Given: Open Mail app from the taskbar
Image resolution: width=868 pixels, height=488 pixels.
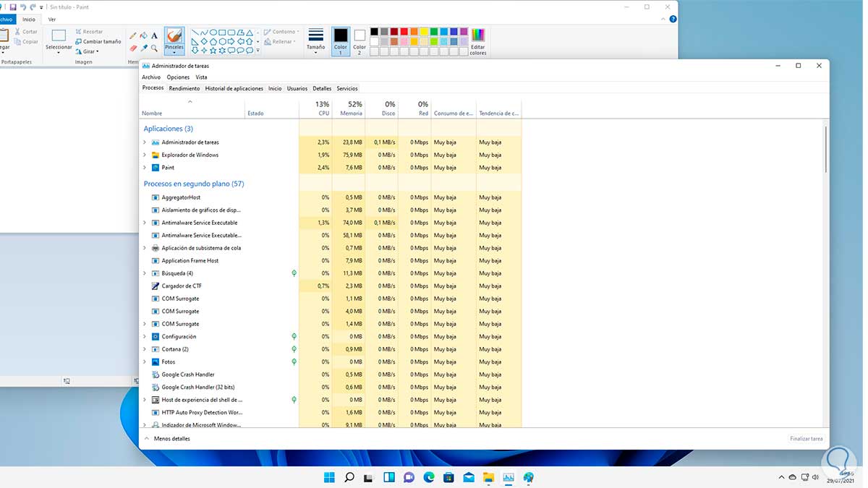Looking at the screenshot, I should pyautogui.click(x=469, y=477).
